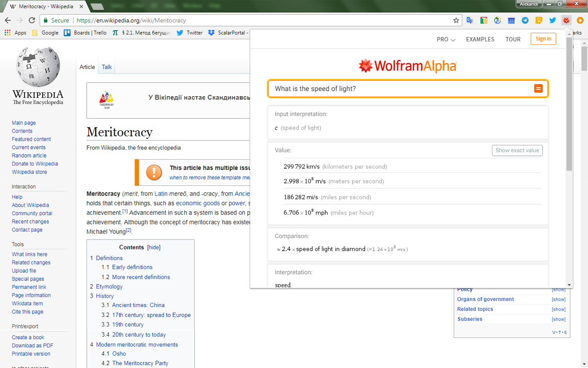Open the Random article link

point(29,155)
